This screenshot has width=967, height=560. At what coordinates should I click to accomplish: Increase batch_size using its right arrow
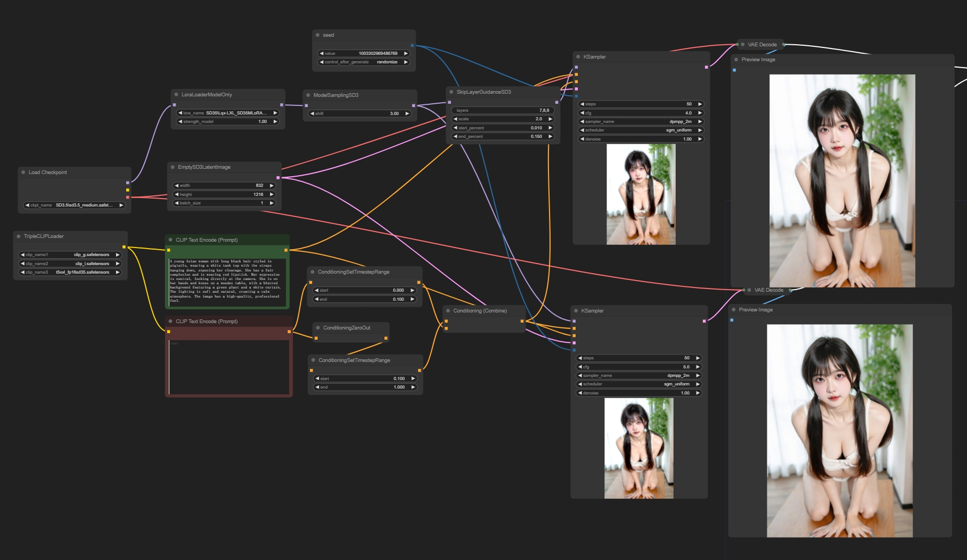272,203
